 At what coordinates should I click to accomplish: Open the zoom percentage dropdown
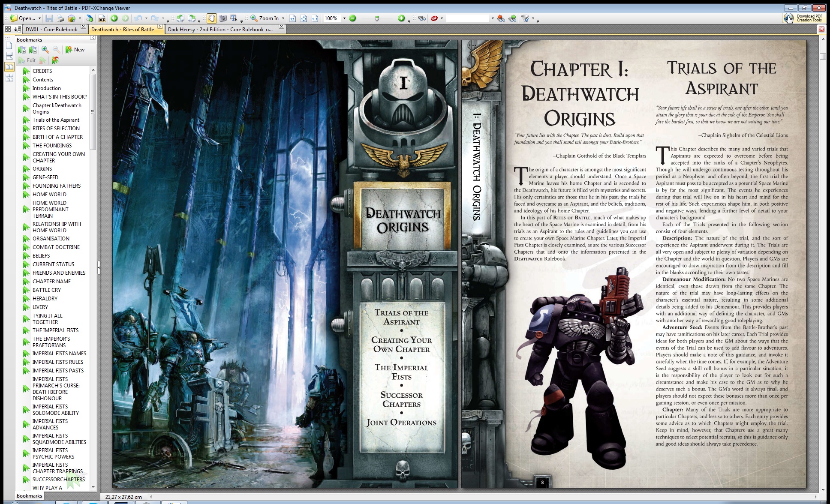[x=344, y=18]
